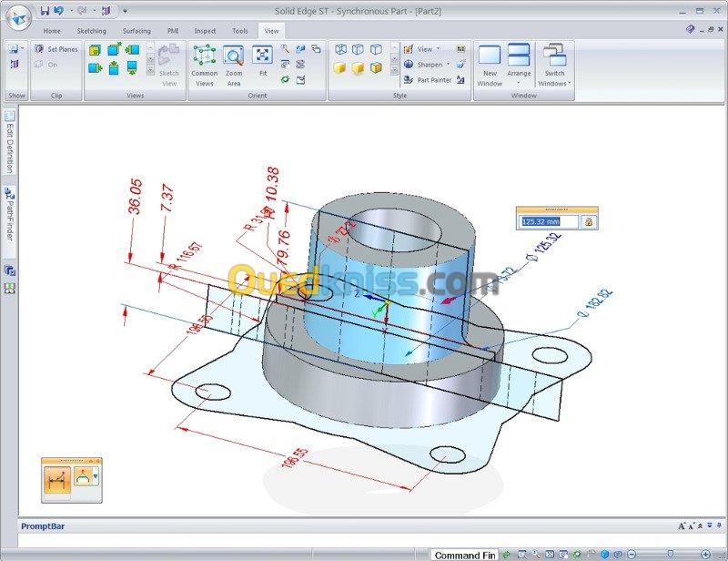Activate the Zoom Area tool

tap(234, 56)
